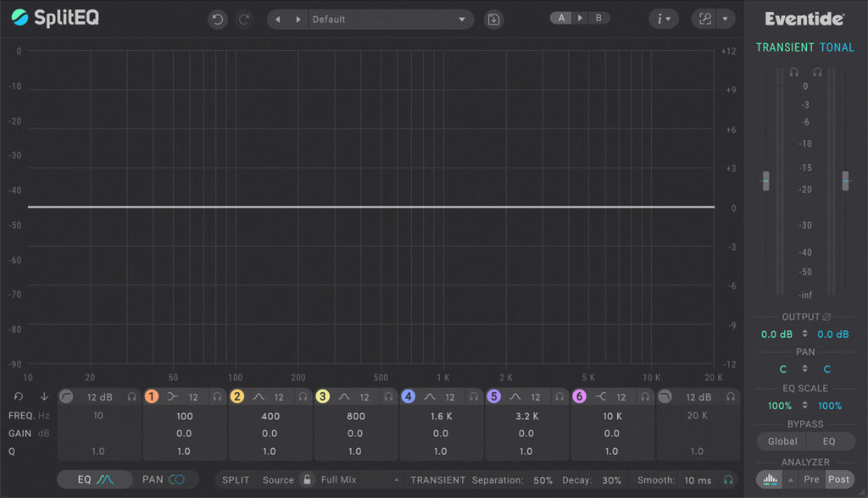Expand analyzer options arrow

point(791,479)
